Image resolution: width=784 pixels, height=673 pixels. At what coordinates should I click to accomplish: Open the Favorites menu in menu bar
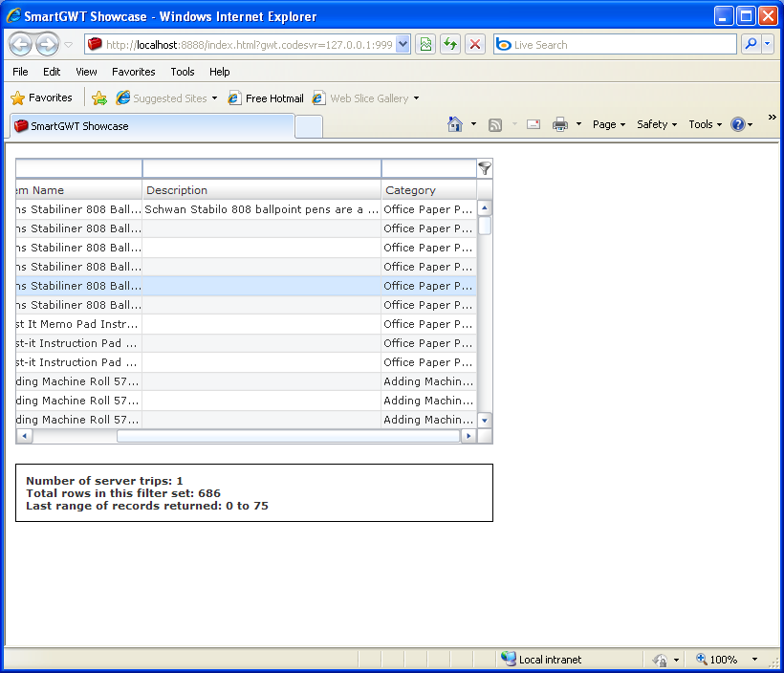point(134,72)
